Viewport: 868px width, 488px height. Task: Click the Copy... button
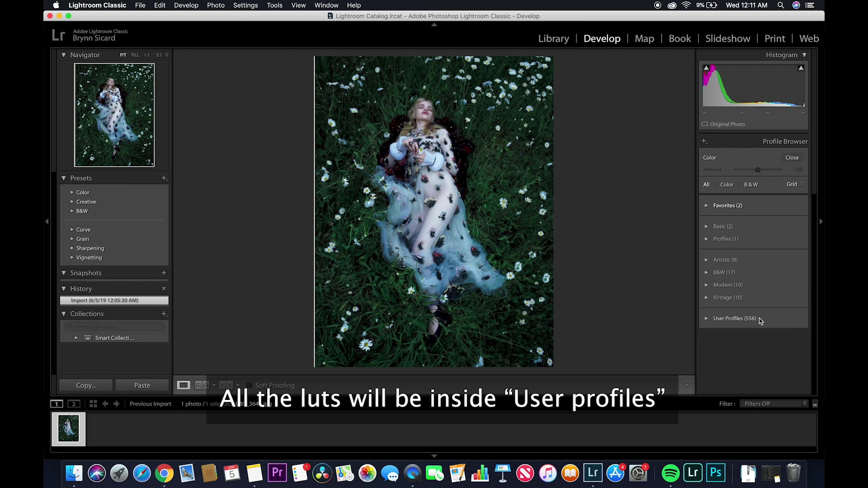[x=86, y=385]
